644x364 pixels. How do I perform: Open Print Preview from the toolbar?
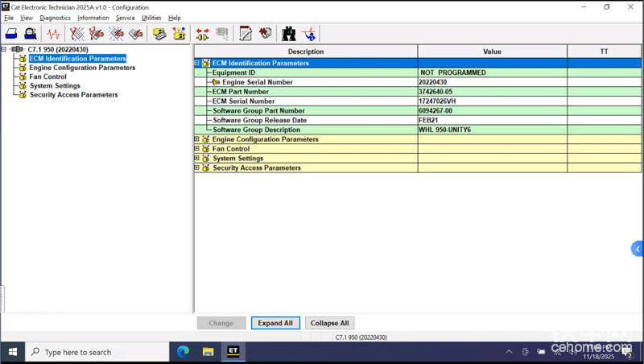30,34
